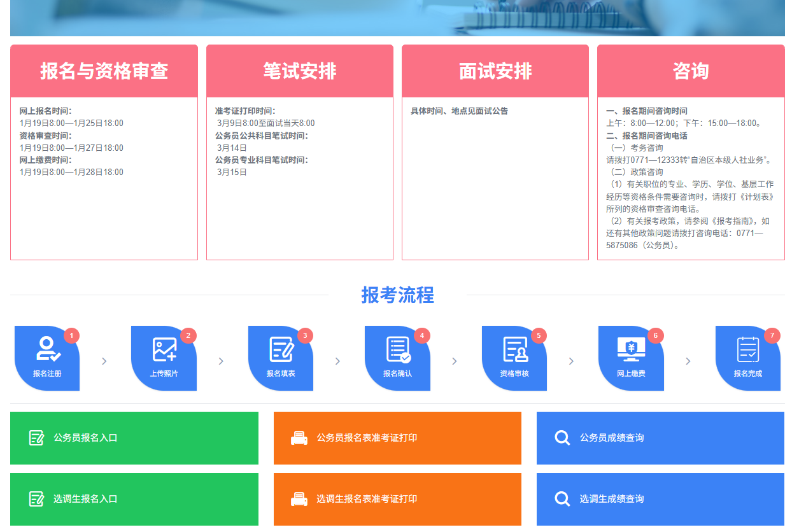799x532 pixels.
Task: Open 公务员报名入口
Action: point(134,438)
